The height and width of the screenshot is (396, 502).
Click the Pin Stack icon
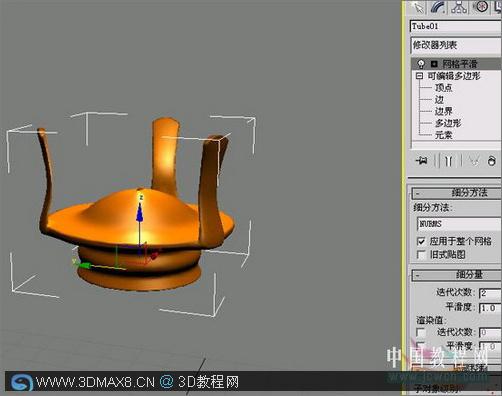tap(421, 161)
